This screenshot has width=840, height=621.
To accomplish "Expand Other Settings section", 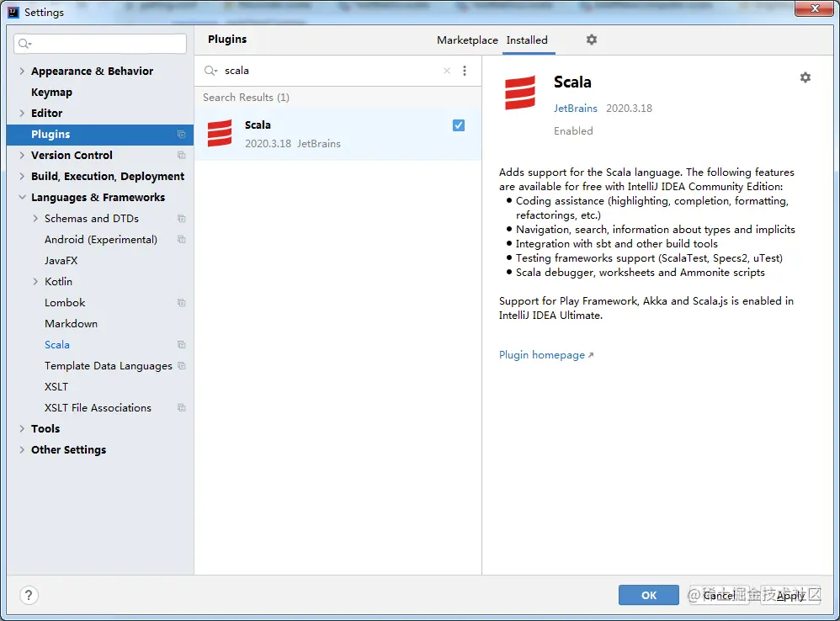I will [x=22, y=449].
